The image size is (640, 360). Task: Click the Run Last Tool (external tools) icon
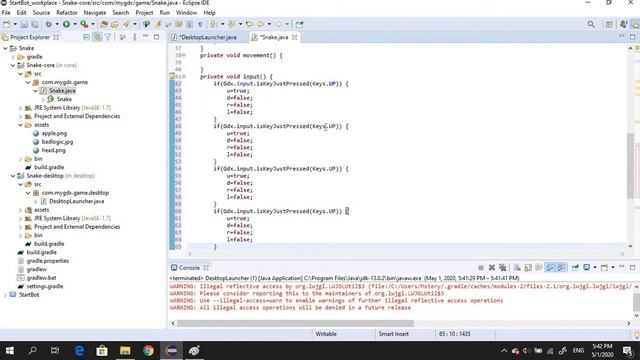84,24
